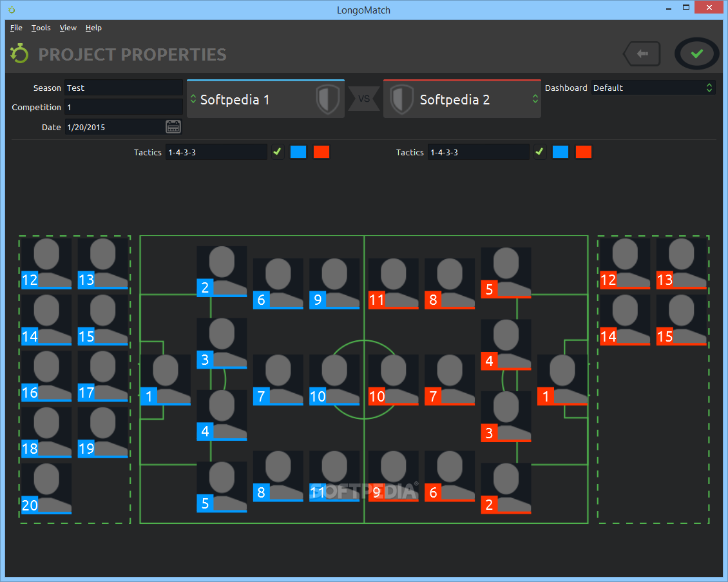Apply Softpedia 1 tactics with checkmark
Screen dimensions: 728x582
278,152
